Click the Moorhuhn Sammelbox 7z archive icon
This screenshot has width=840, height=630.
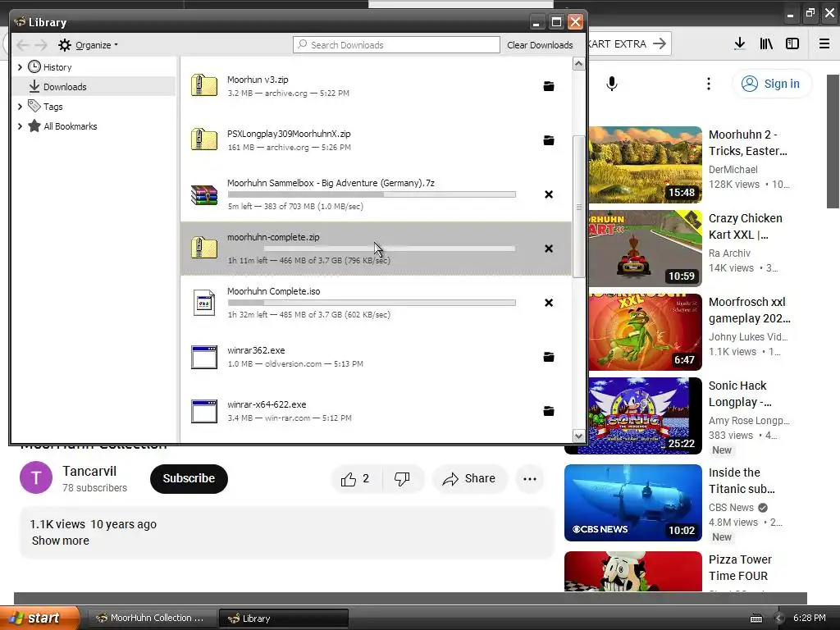(204, 194)
